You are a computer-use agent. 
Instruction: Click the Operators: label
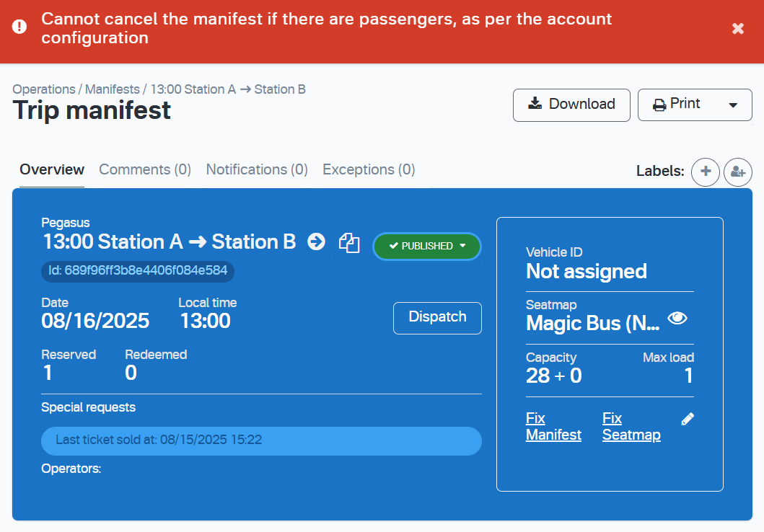[71, 469]
